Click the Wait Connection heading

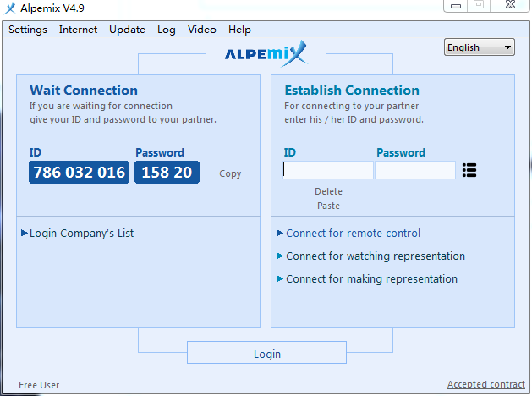(84, 91)
